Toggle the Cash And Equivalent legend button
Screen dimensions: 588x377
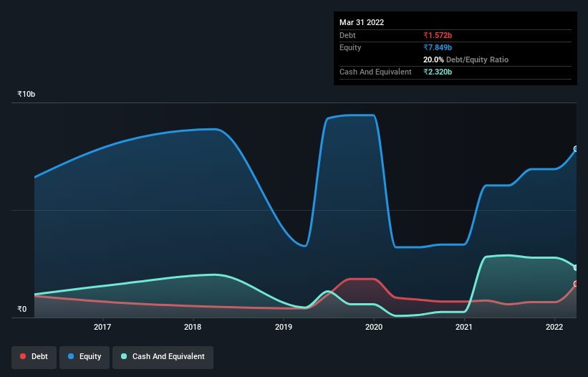163,357
